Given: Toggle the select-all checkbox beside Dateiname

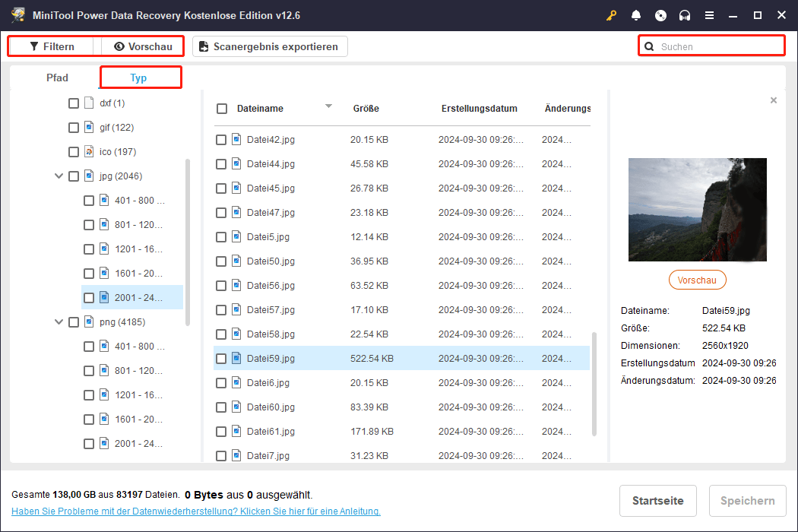Looking at the screenshot, I should pyautogui.click(x=222, y=109).
